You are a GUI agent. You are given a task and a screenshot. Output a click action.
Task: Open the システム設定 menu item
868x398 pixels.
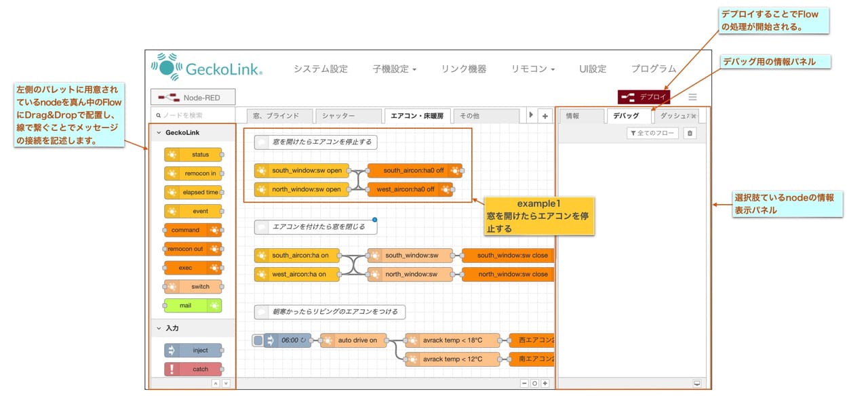320,69
